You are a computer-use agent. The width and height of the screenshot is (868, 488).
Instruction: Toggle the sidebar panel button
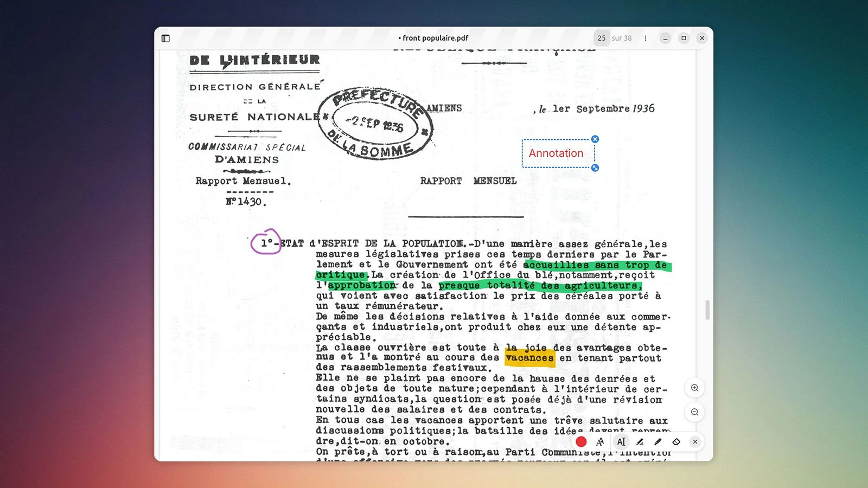[165, 38]
